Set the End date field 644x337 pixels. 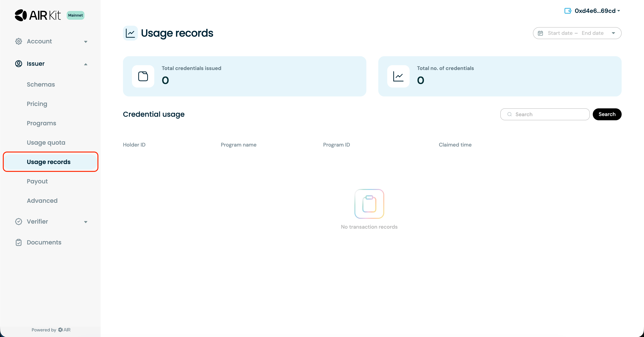(593, 33)
